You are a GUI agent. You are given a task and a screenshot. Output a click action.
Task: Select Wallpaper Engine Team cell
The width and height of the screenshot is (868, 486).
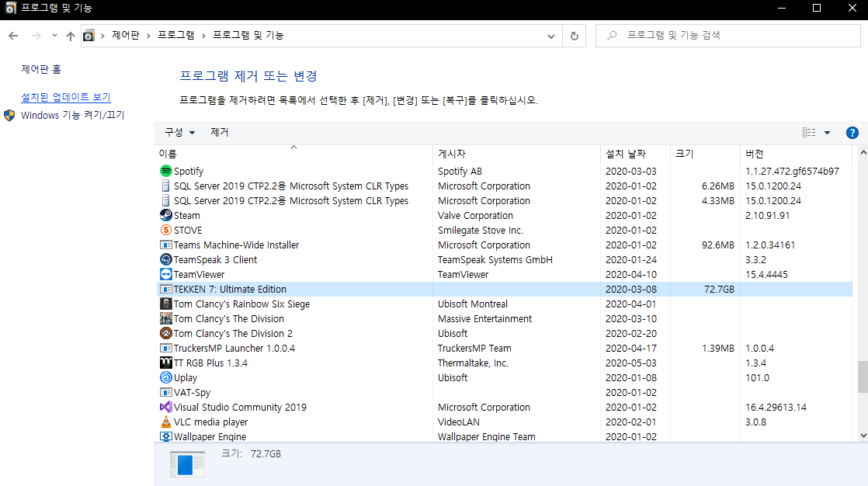(487, 436)
